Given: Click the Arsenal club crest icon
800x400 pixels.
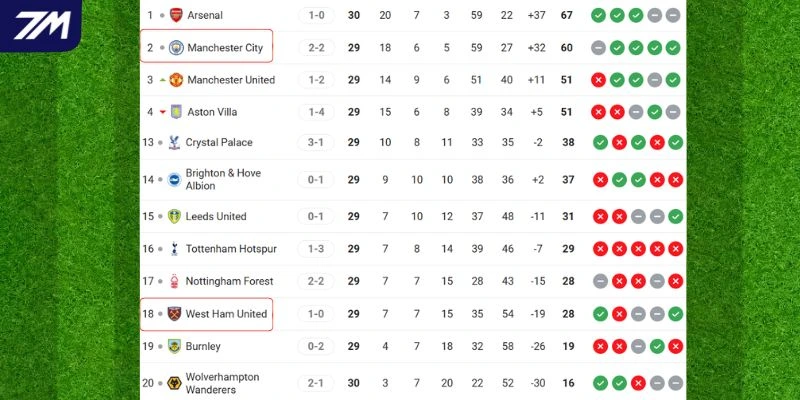Looking at the screenshot, I should click(177, 15).
